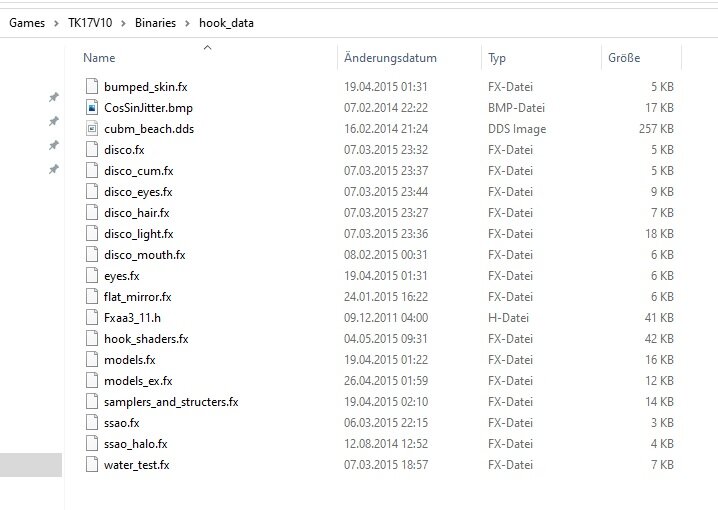Viewport: 718px width, 510px height.
Task: Expand the chevron after Games in breadcrumb
Action: 56,23
